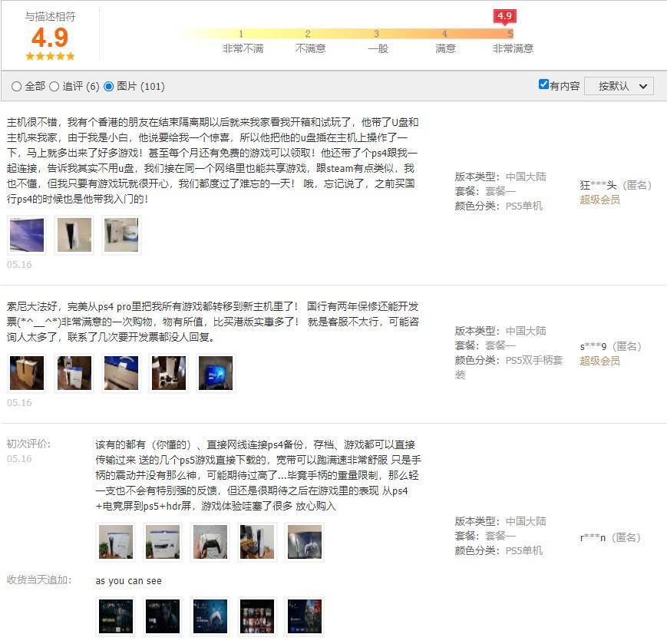Open first thumbnail under 'as you can see'
The width and height of the screenshot is (667, 644).
(116, 616)
